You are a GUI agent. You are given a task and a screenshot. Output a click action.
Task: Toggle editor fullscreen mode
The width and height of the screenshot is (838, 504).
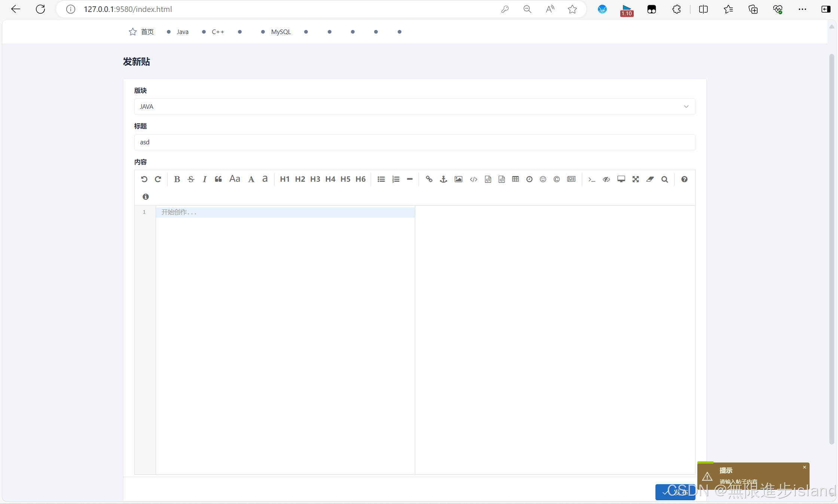click(636, 179)
